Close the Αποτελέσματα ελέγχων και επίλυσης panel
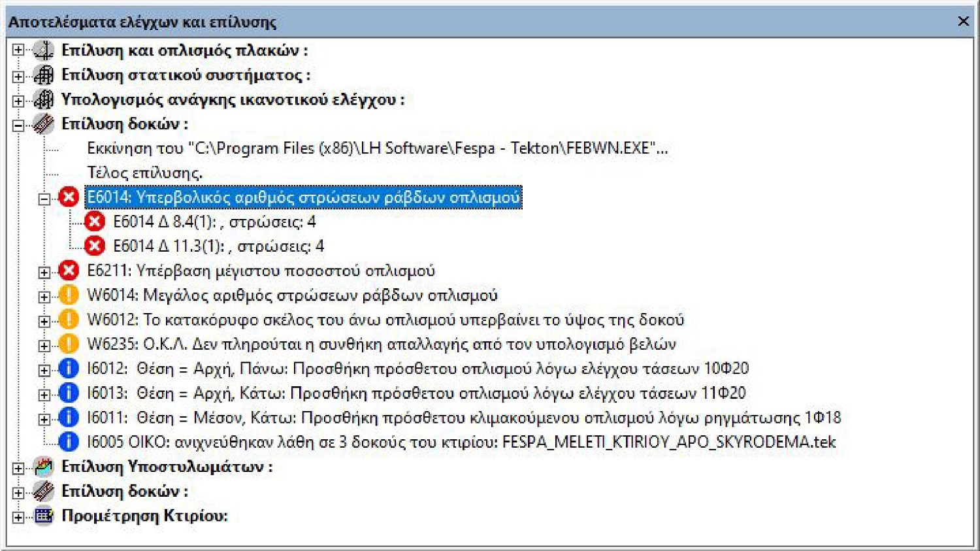The width and height of the screenshot is (980, 551). point(963,22)
